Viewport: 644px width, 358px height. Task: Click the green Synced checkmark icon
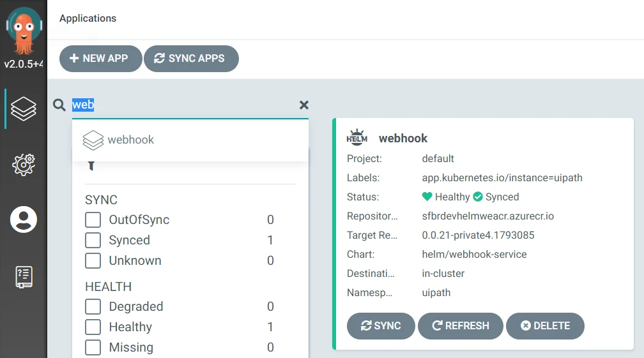click(478, 197)
